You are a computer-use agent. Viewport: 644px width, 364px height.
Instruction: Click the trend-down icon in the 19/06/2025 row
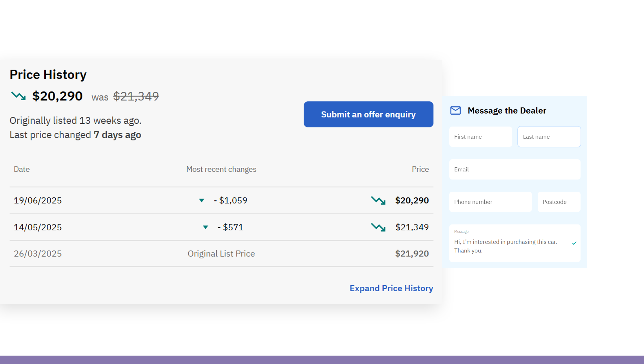[378, 200]
